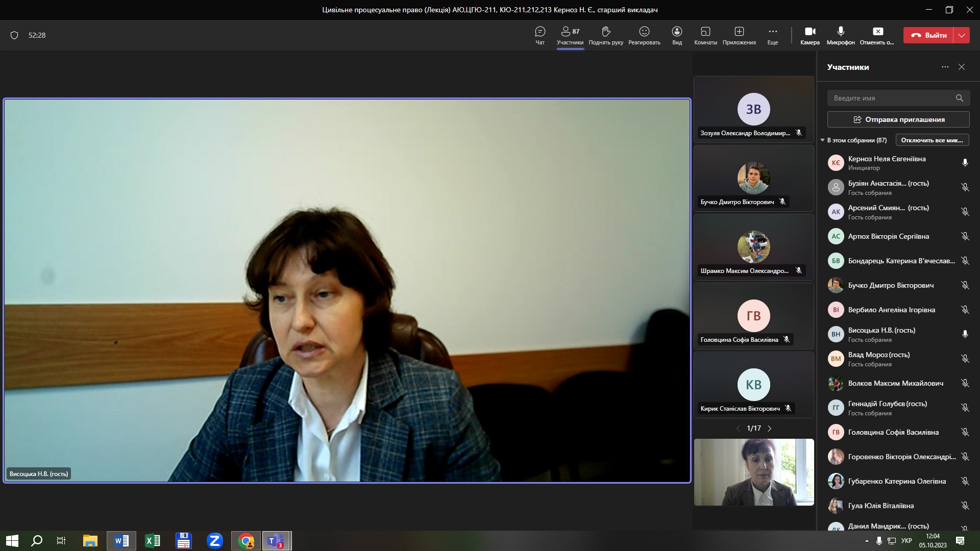Open the Apps menu
This screenshot has height=551, width=980.
pos(739,35)
